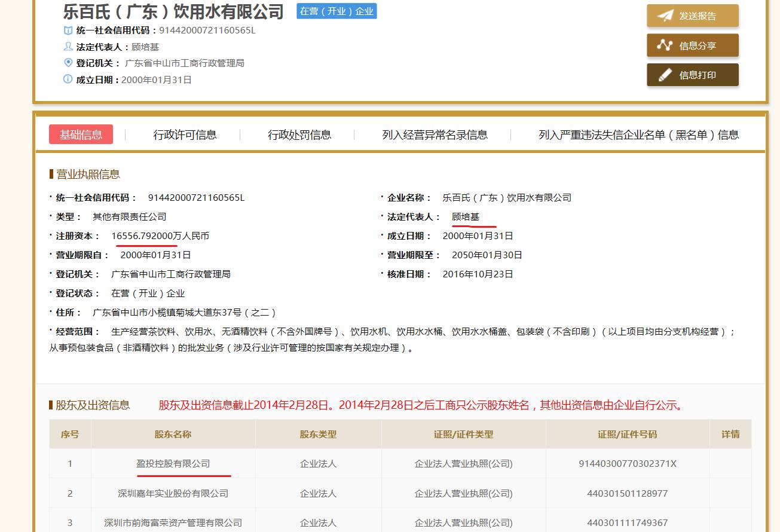Click the book icon beside the top 统一社会信用代码

tap(68, 30)
